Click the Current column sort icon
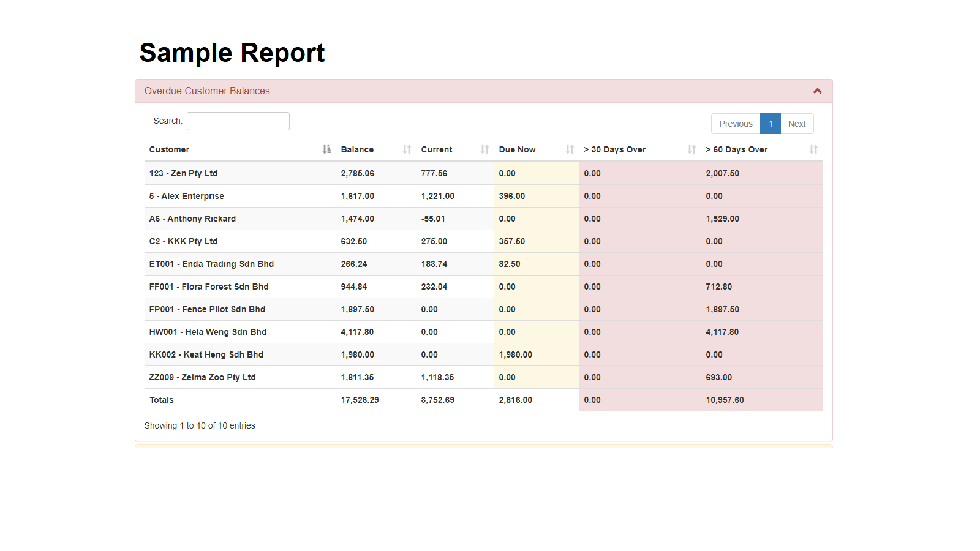This screenshot has height=551, width=980. (484, 149)
